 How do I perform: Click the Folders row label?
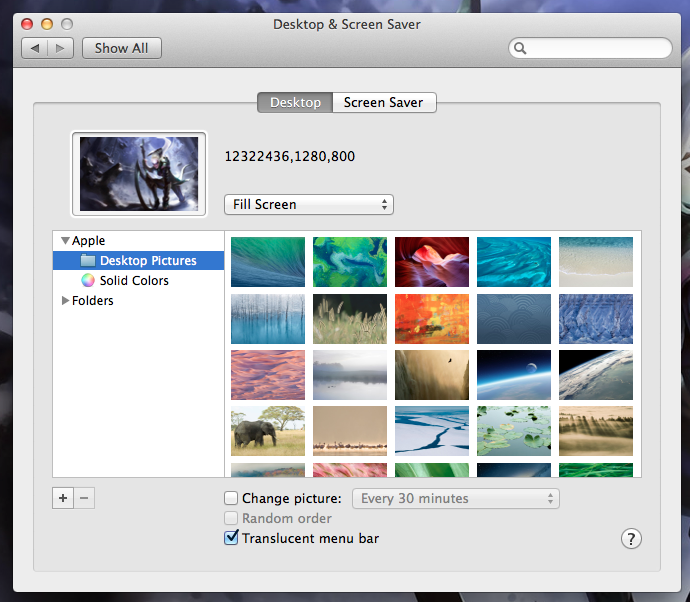coord(92,301)
